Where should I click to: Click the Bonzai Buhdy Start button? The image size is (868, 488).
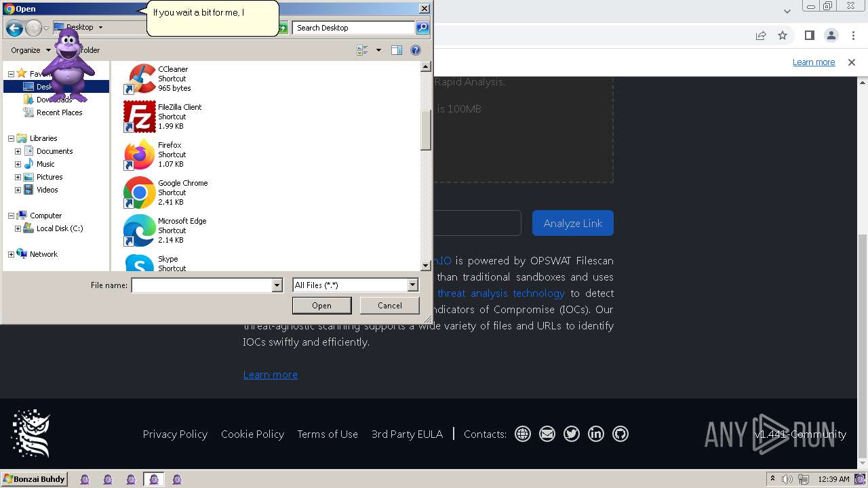[x=34, y=479]
